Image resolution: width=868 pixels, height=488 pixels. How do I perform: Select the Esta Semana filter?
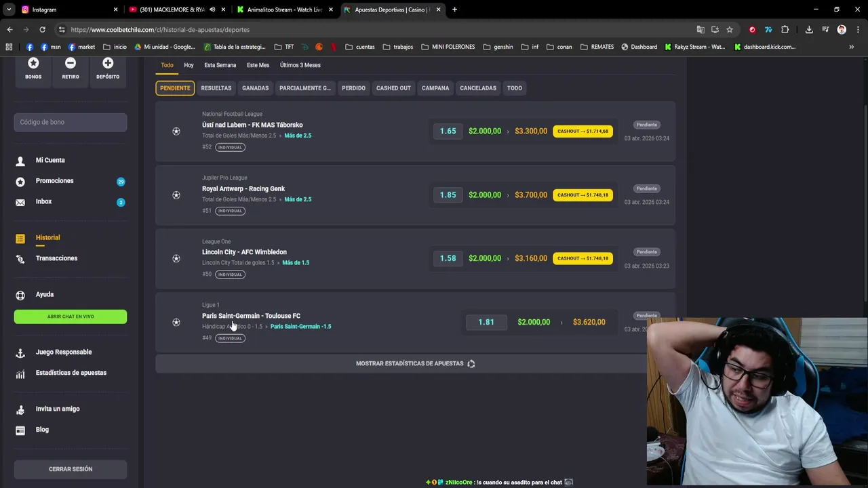220,65
